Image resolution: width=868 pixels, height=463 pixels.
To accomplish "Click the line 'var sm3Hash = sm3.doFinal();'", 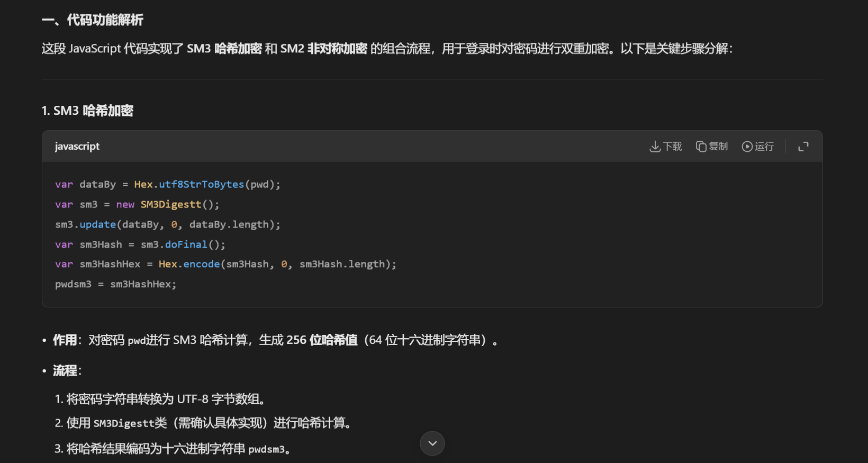I will click(140, 245).
